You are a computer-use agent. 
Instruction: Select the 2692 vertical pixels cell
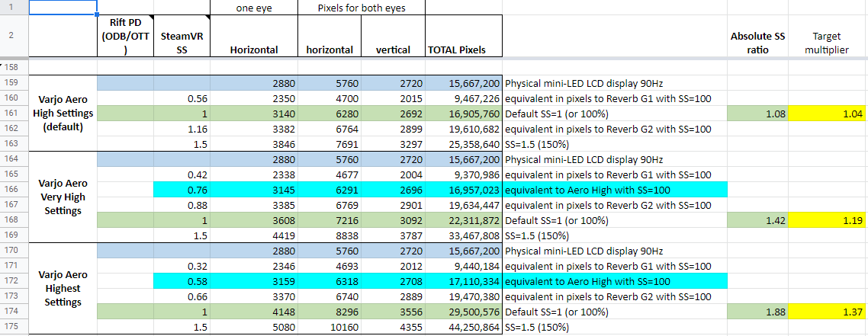(393, 114)
